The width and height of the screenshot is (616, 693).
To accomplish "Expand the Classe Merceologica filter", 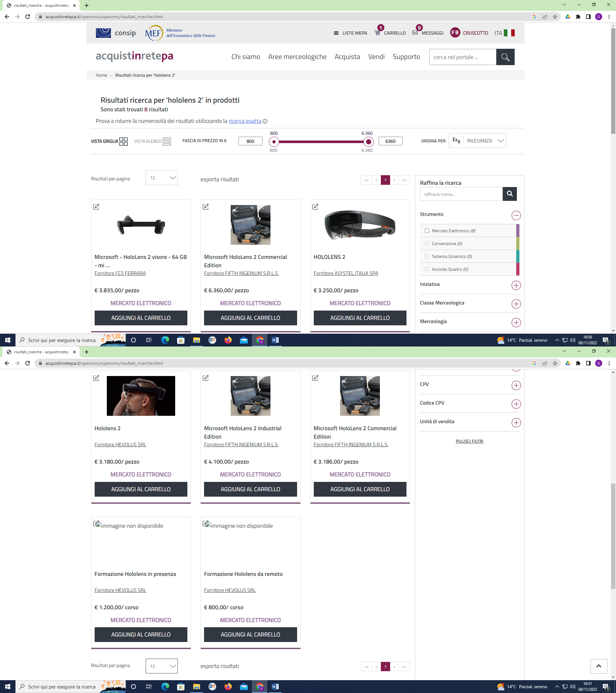I will point(516,304).
